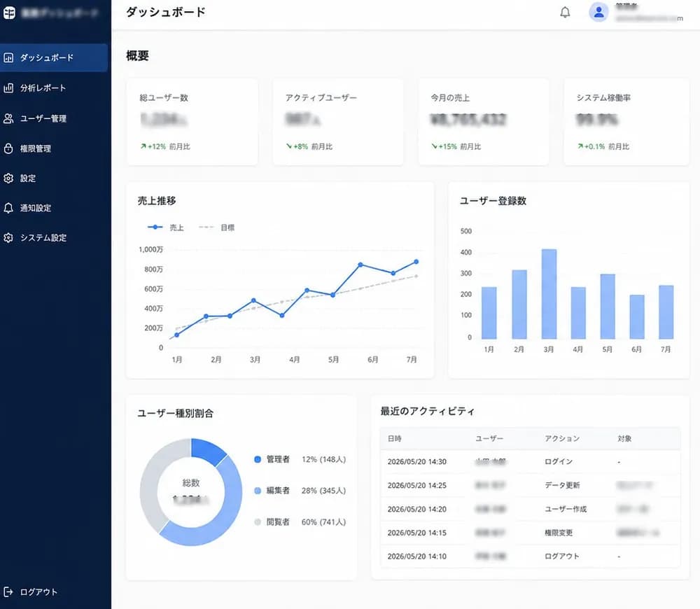The image size is (700, 609).
Task: Click the 分析レポート bar chart icon
Action: pos(8,88)
